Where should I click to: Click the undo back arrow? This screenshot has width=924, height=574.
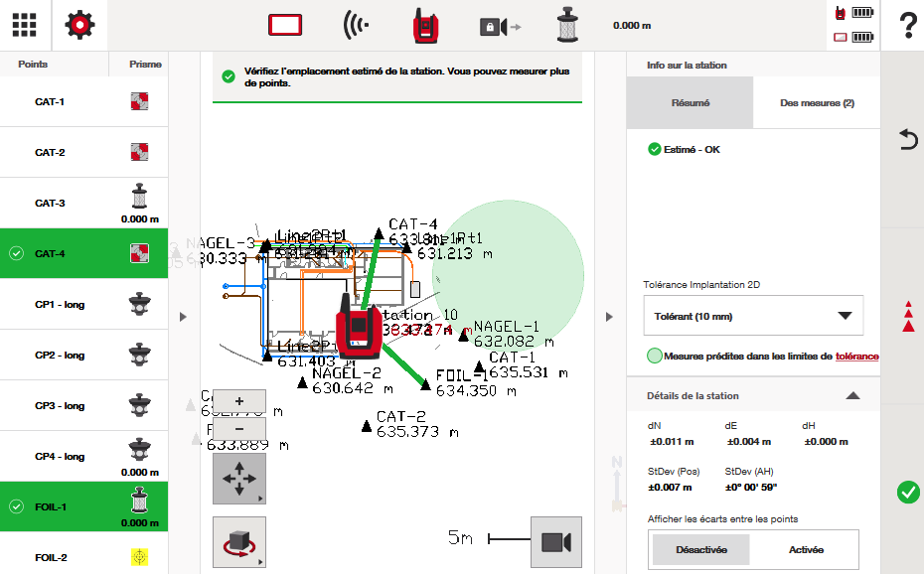(907, 139)
